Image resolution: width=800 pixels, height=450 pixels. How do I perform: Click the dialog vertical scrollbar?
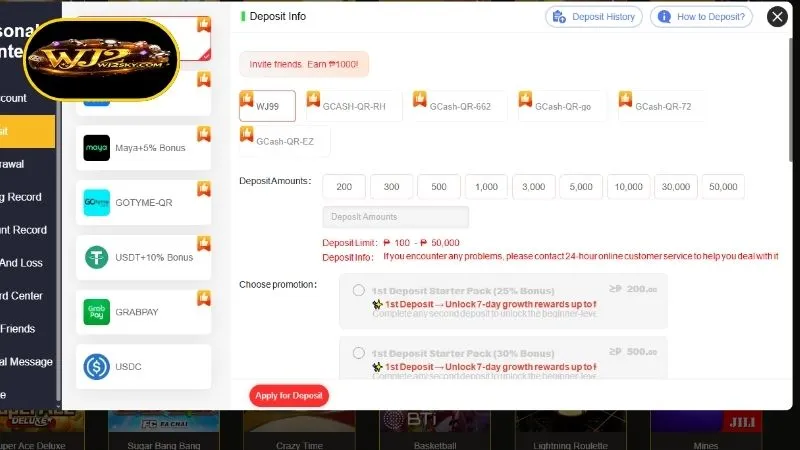click(790, 99)
